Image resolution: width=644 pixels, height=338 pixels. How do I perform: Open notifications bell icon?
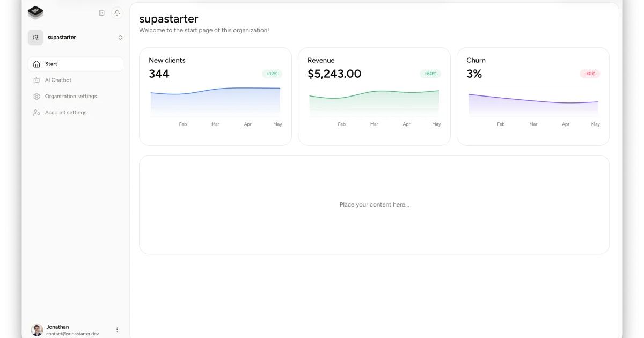coord(117,13)
